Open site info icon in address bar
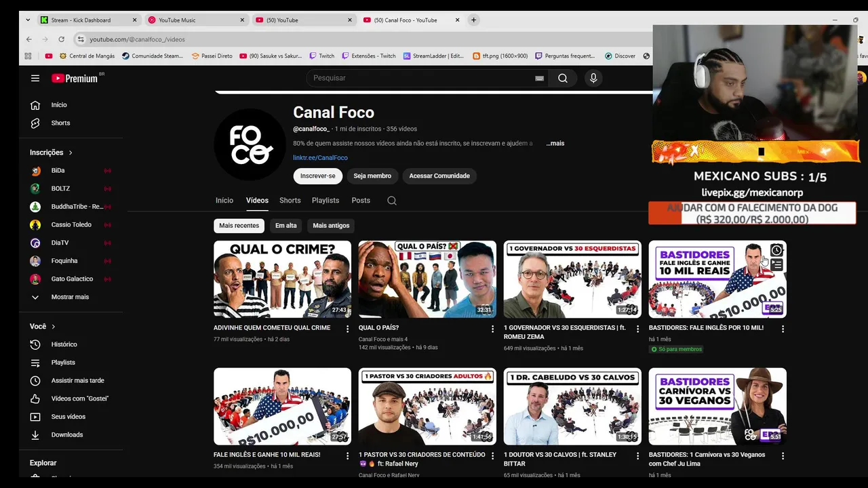The height and width of the screenshot is (488, 868). (81, 39)
